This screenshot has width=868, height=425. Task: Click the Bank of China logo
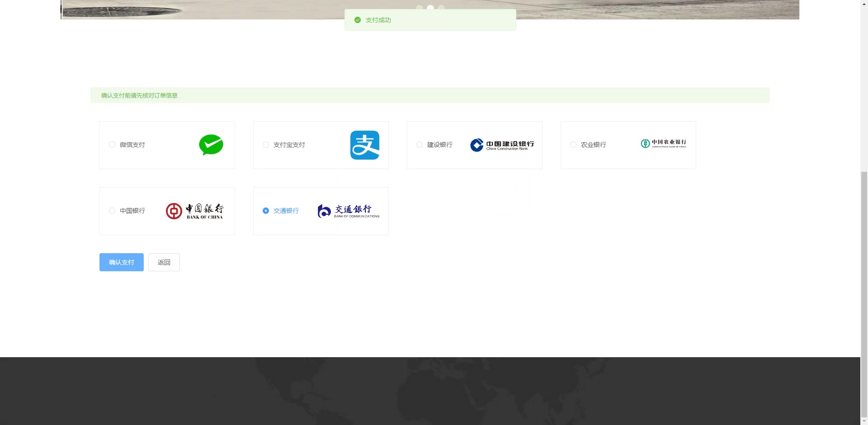click(194, 211)
